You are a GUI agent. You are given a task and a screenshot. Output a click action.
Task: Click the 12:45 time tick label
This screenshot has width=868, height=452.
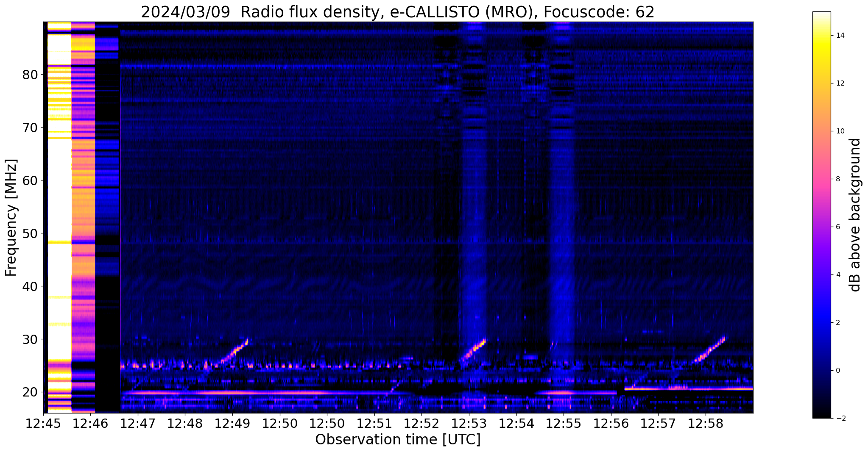pyautogui.click(x=43, y=424)
